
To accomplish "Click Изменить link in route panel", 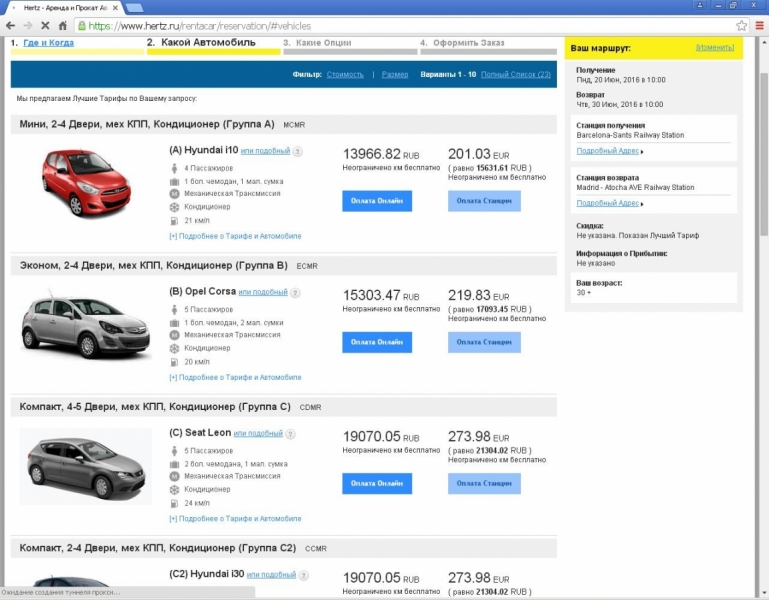I will 715,48.
